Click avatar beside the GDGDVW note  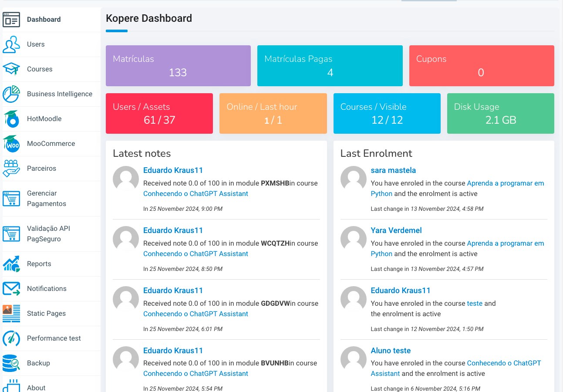126,299
